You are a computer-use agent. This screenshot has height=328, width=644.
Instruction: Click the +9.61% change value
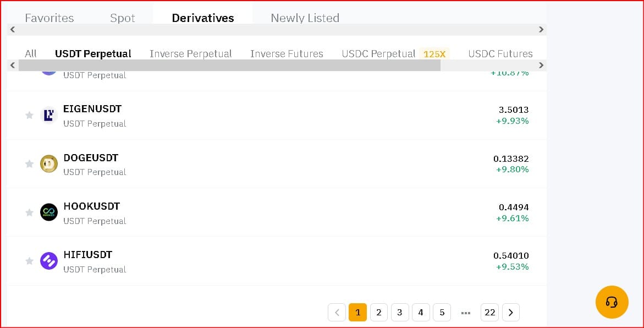pos(512,218)
